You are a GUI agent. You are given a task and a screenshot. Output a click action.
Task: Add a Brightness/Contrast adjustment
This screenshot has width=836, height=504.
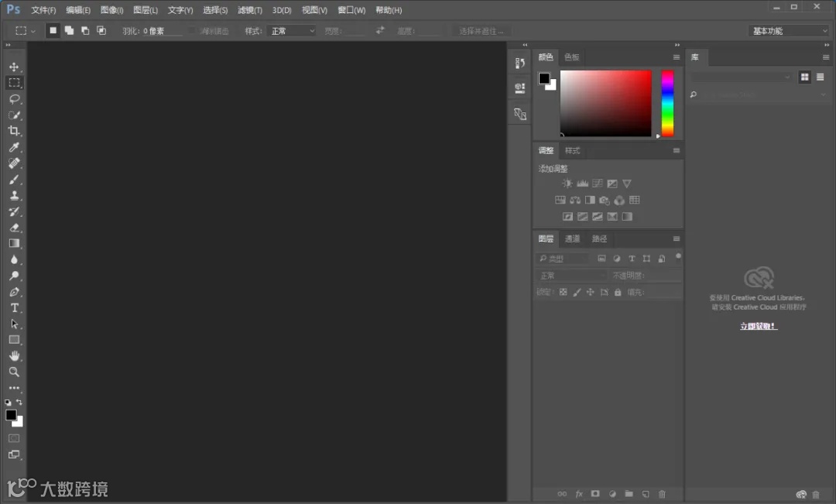[x=567, y=183]
